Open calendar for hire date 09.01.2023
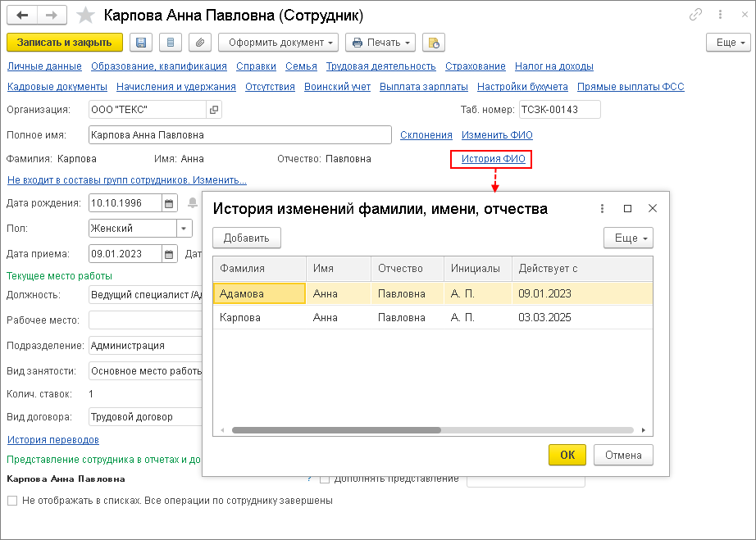The height and width of the screenshot is (540, 756). coord(169,254)
